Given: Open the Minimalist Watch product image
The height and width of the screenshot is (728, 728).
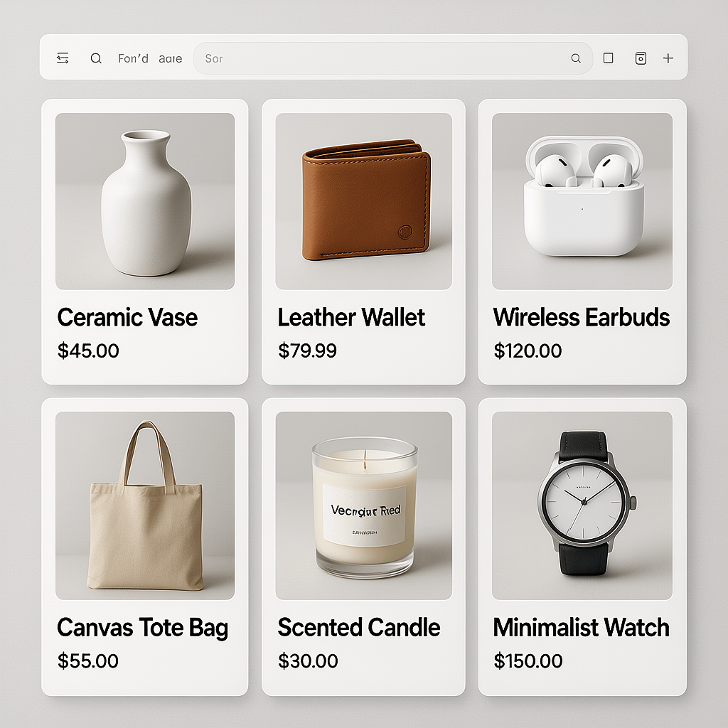Looking at the screenshot, I should tap(582, 505).
